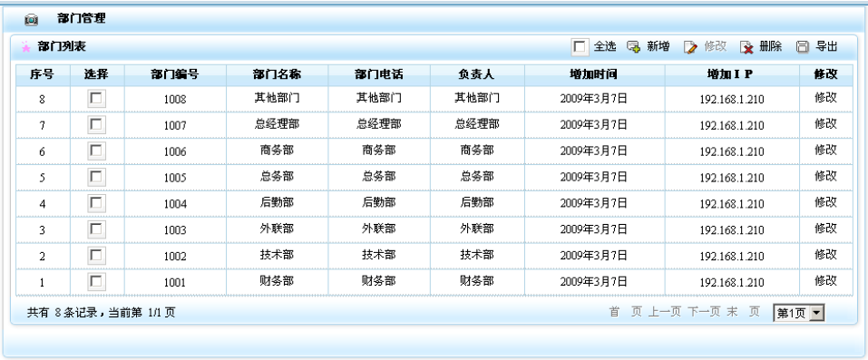Click the 新增 toolbar label
Screen dimensions: 868x360
tap(658, 46)
